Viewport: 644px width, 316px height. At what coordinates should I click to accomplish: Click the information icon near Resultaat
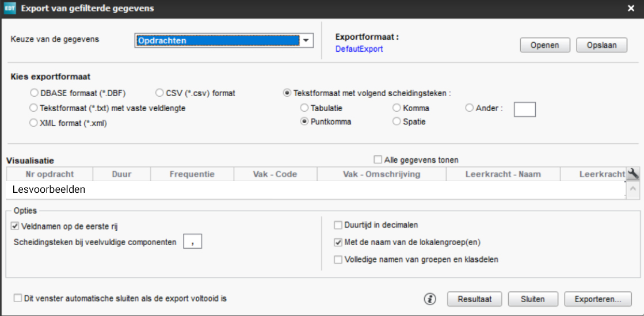click(x=430, y=299)
